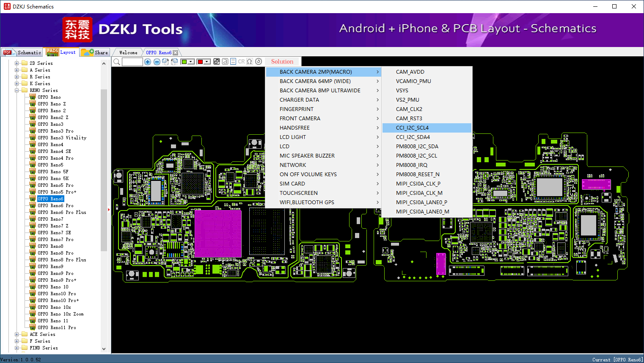Viewport: 644px width, 363px height.
Task: Expand the ACE Series tree node
Action: click(17, 334)
